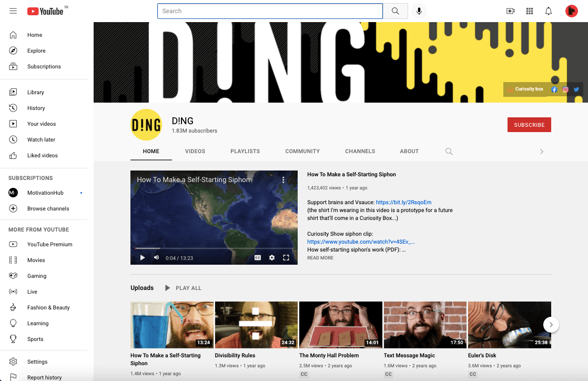Switch to the ABOUT tab

pos(409,151)
